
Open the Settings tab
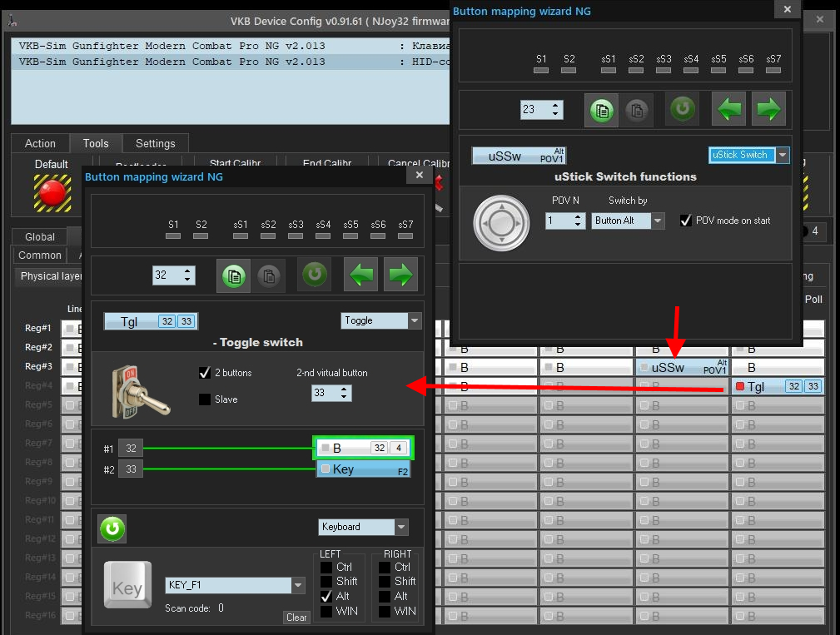[156, 143]
